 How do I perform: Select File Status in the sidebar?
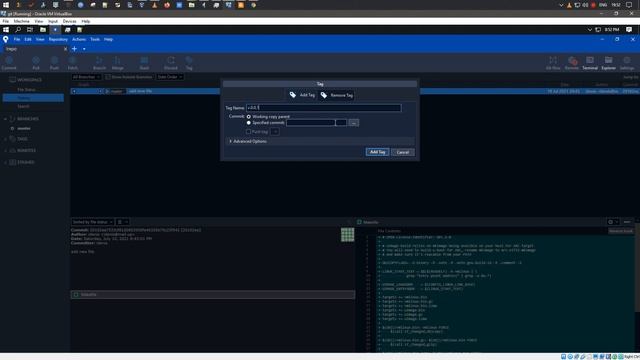click(x=26, y=89)
